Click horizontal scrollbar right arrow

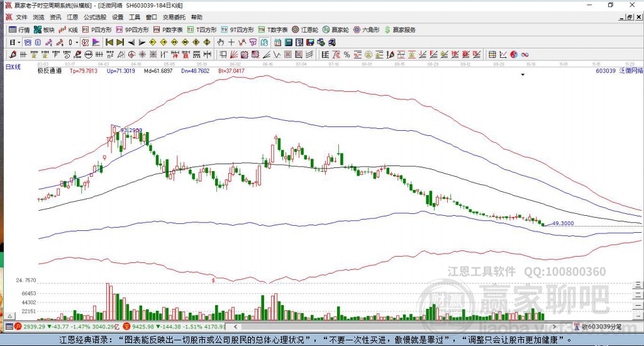click(554, 326)
